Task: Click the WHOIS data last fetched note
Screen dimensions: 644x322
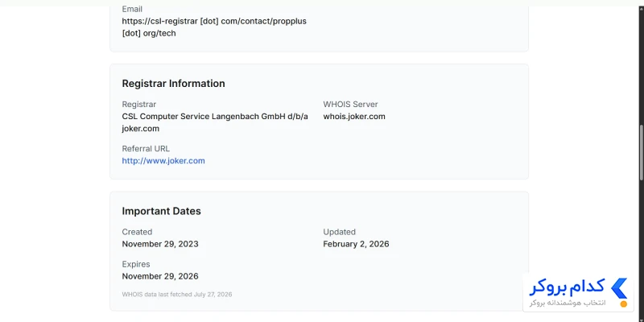Action: click(177, 295)
